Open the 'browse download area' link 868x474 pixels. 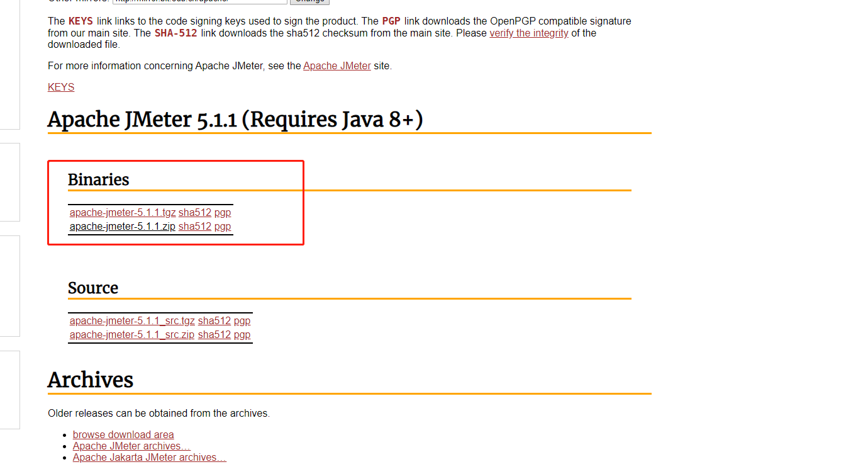tap(123, 434)
